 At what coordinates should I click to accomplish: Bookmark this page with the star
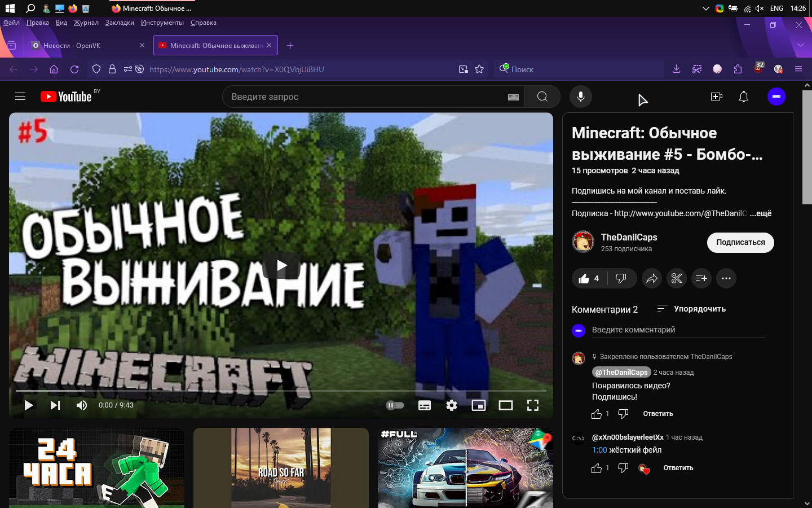[x=479, y=69]
